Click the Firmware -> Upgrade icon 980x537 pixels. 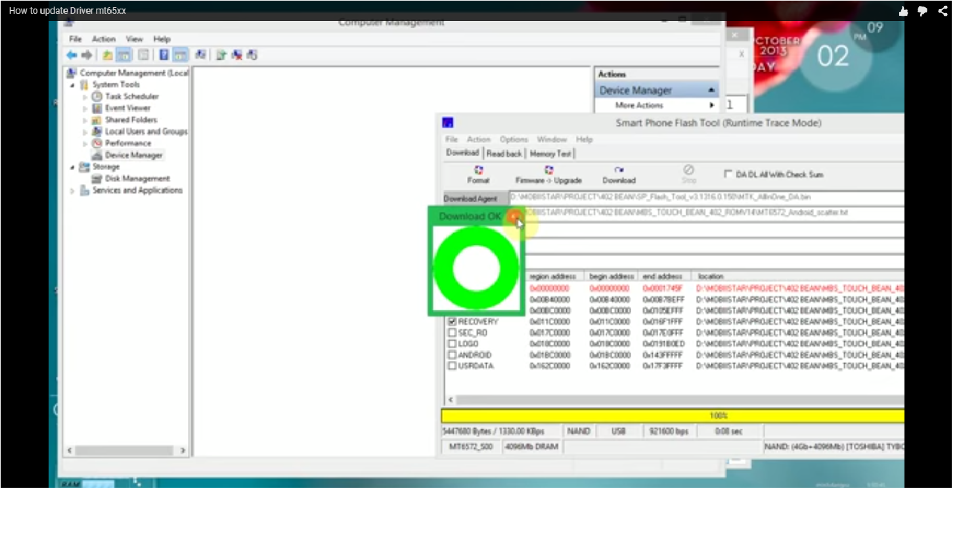coord(549,170)
